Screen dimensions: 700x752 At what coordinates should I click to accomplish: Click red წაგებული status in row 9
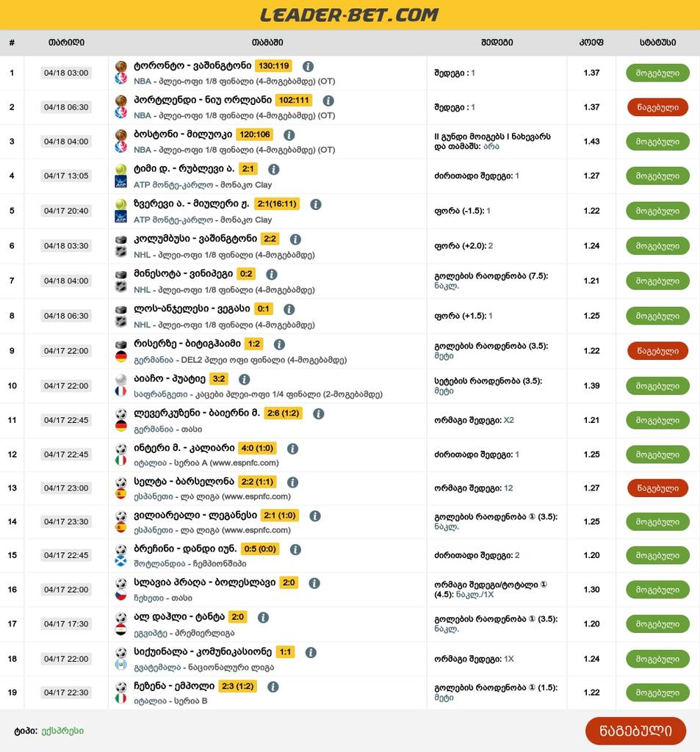click(658, 351)
